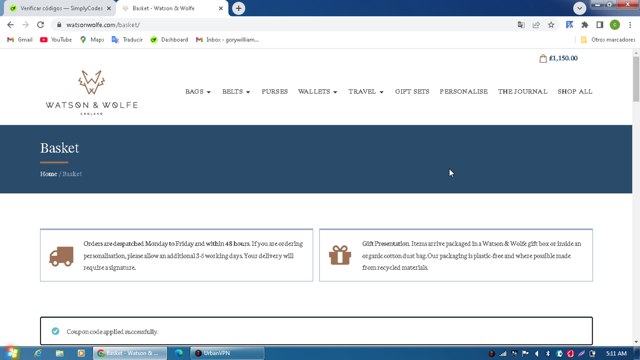Go forward using browser forward arrow
This screenshot has width=640, height=360.
point(25,25)
